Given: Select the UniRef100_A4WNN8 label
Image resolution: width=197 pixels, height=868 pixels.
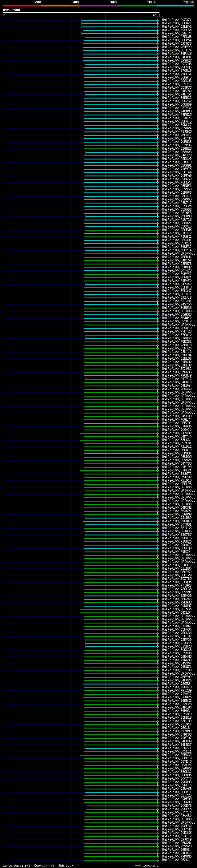Looking at the screenshot, I should click(176, 111).
